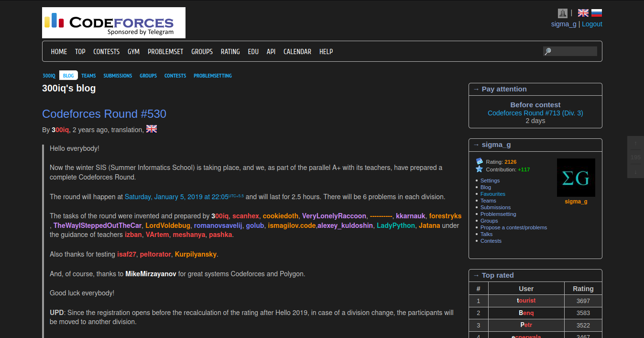Open the Codeforces Round #530 post title
Image resolution: width=644 pixels, height=338 pixels.
104,113
